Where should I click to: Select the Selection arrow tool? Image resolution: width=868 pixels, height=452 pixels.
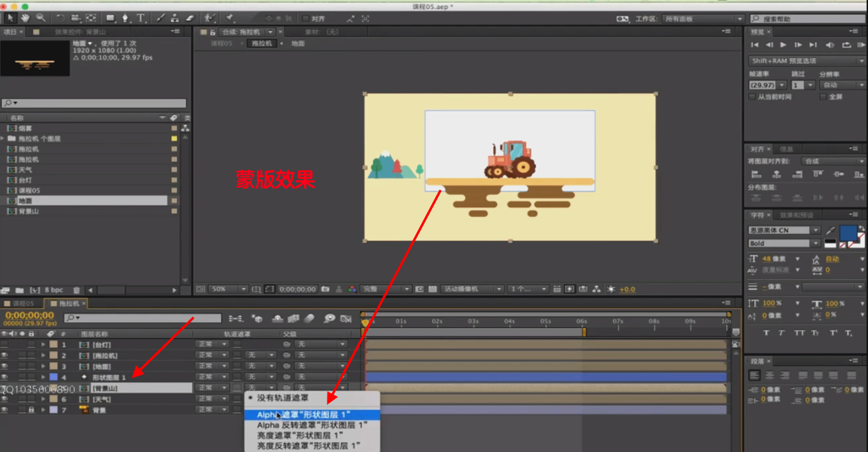[10, 18]
